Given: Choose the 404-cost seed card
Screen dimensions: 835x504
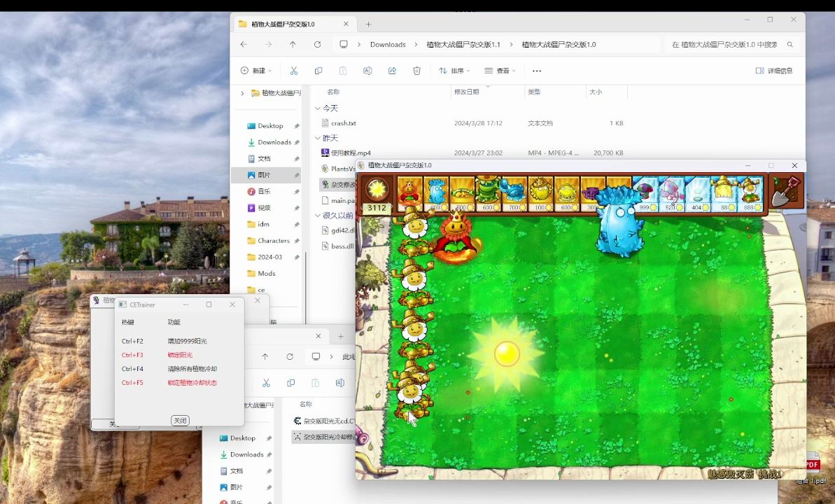Looking at the screenshot, I should [x=696, y=195].
